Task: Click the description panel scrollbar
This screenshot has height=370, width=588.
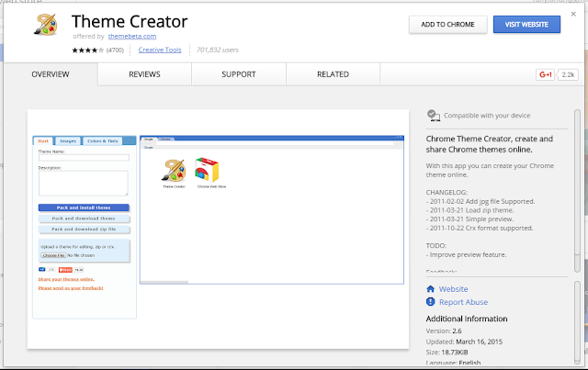Action: [x=577, y=190]
